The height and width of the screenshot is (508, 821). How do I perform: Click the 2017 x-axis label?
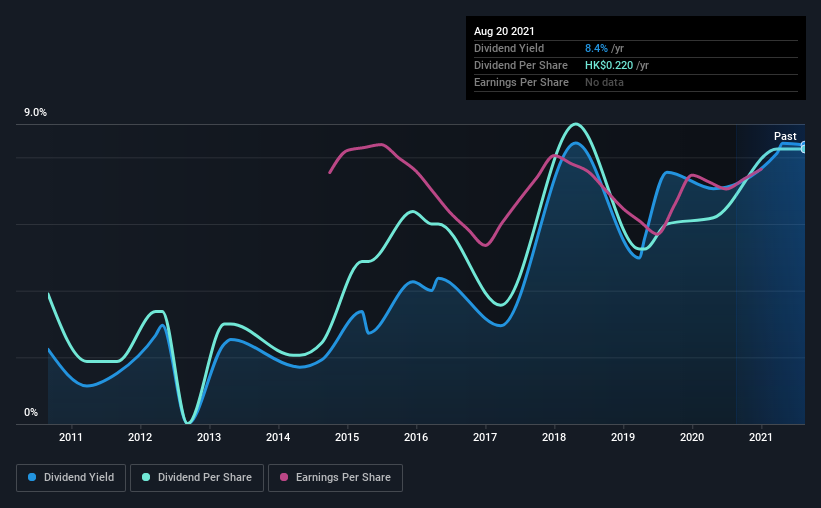(x=485, y=437)
